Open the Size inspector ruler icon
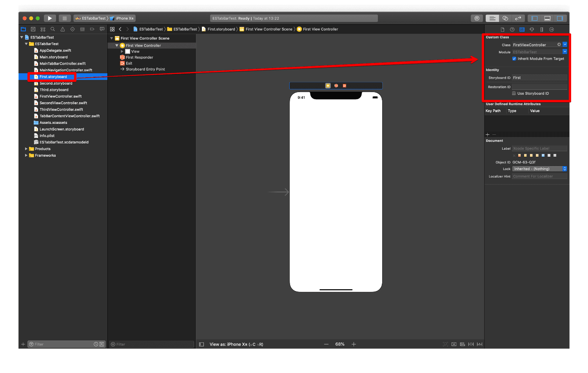Screen dimensions: 588x373 tap(542, 29)
